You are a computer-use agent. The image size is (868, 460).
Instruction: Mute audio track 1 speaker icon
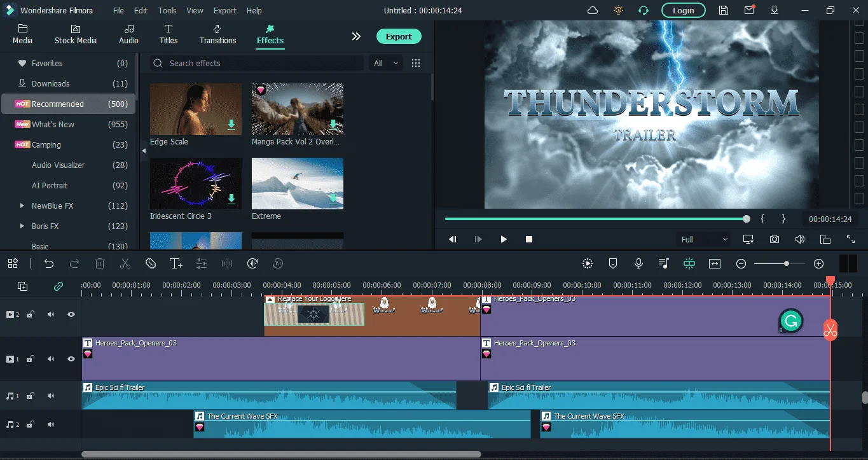50,396
